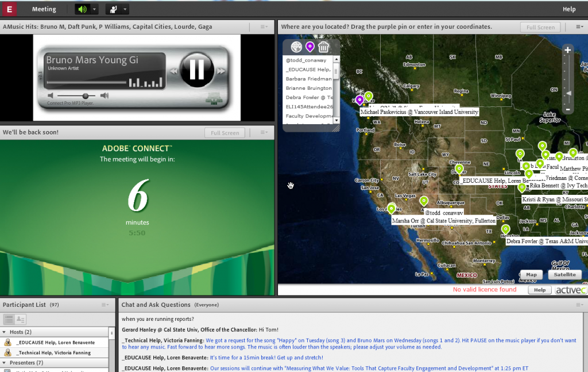This screenshot has height=372, width=588.
Task: Click chat message about 15min break
Action: [223, 358]
